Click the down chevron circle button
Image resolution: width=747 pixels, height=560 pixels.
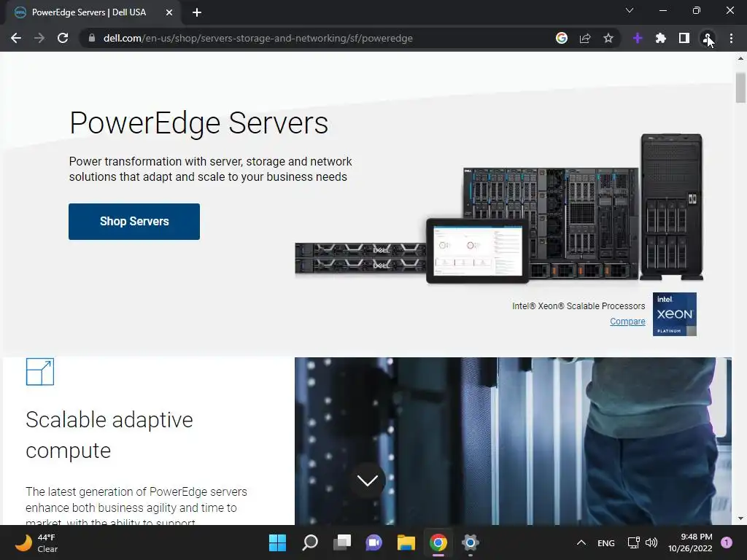tap(368, 481)
